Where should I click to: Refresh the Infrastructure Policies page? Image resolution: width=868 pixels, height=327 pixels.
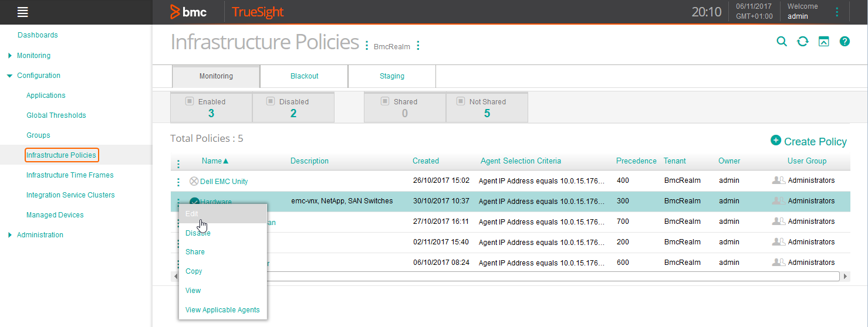coord(802,41)
